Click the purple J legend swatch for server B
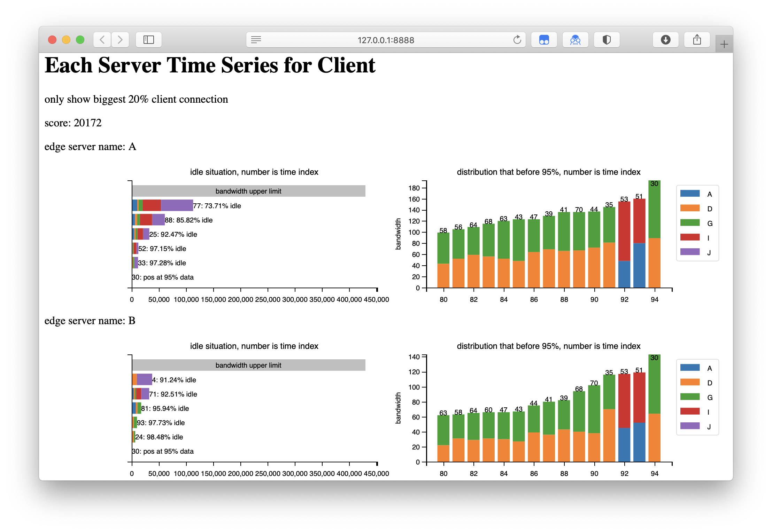772x532 pixels. click(690, 426)
